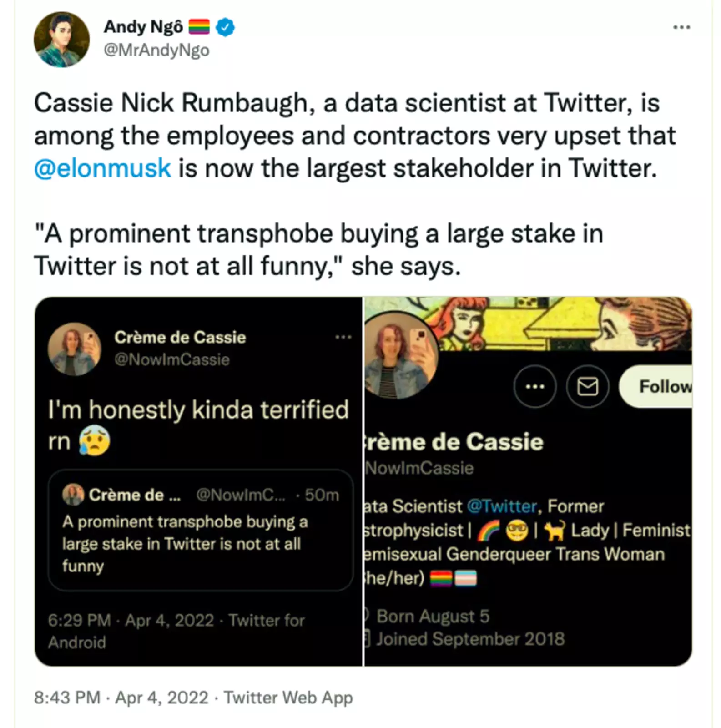
Task: Open the @MrAndyNgo handle
Action: click(156, 50)
